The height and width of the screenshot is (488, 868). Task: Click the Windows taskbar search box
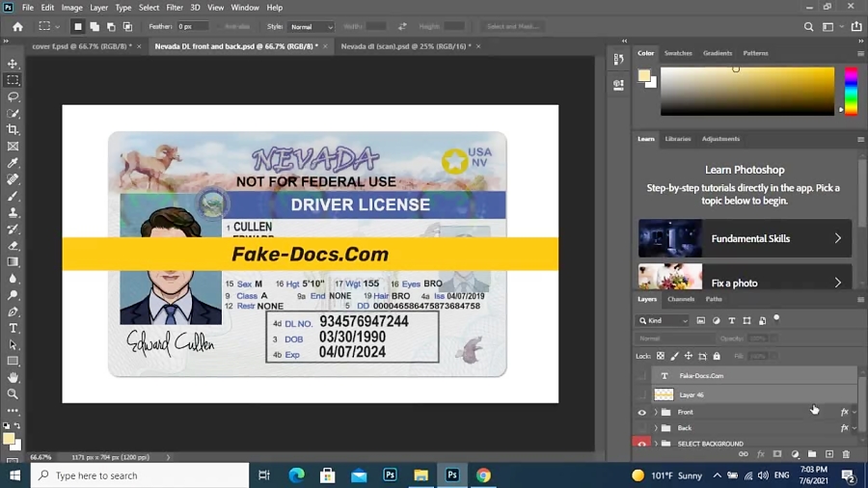[140, 475]
